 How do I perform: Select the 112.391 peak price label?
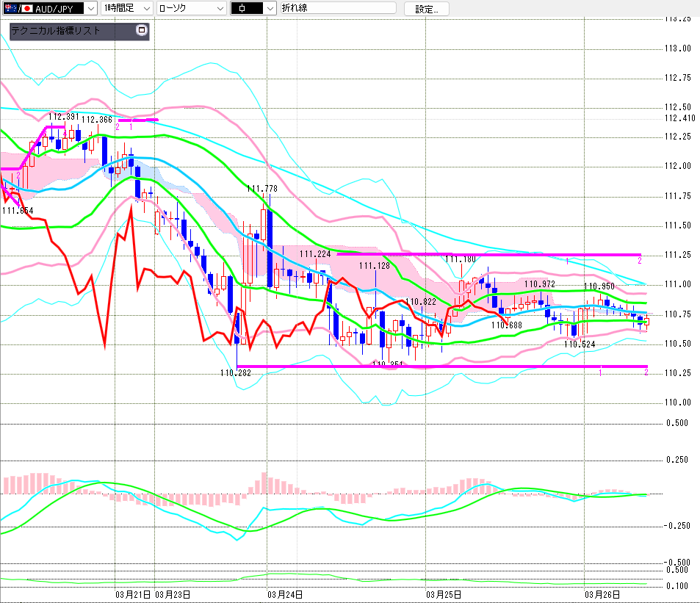click(x=64, y=116)
